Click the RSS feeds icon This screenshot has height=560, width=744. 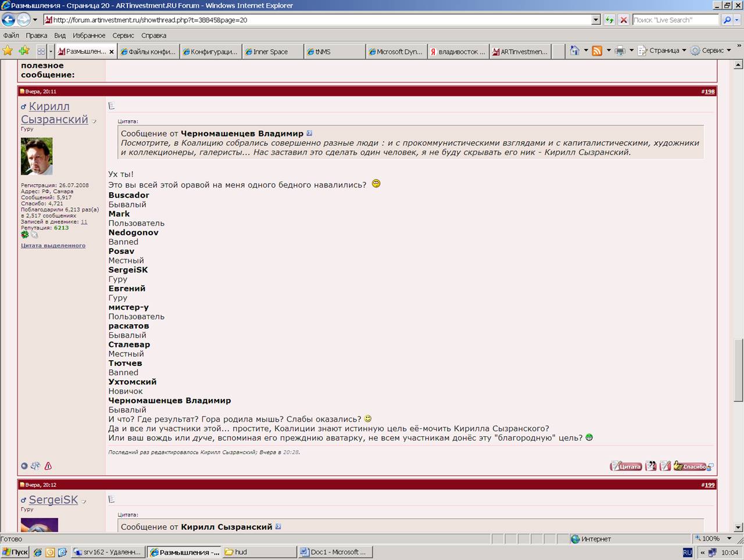597,51
